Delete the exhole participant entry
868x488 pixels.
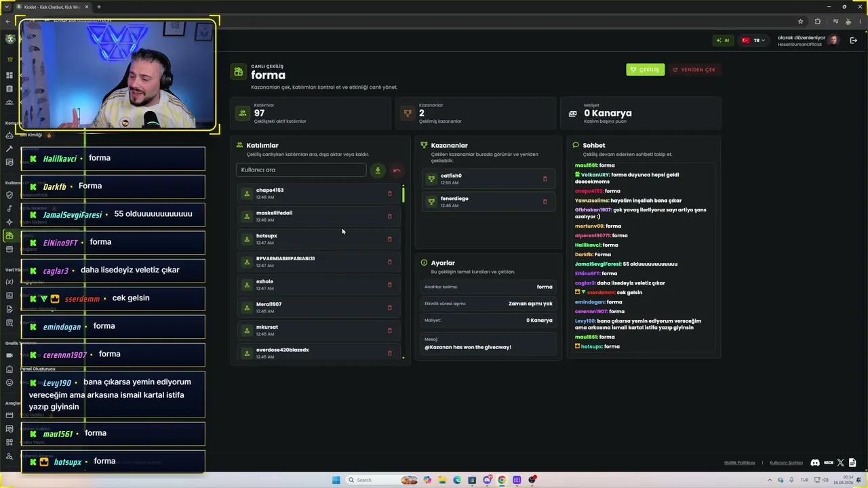click(x=389, y=285)
